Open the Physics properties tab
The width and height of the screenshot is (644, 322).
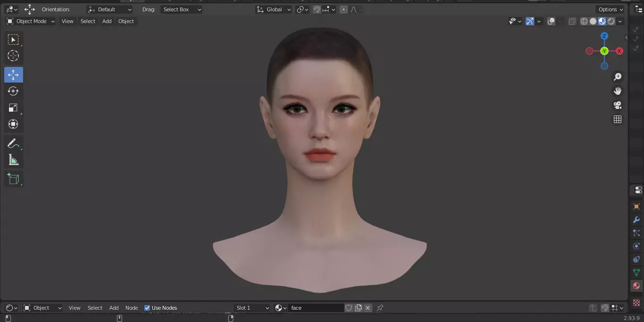[x=636, y=246]
